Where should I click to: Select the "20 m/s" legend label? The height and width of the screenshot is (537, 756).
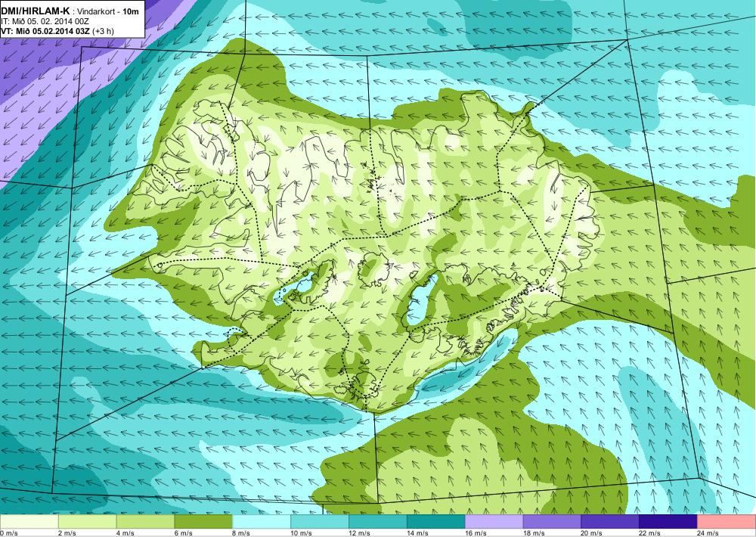(x=592, y=533)
